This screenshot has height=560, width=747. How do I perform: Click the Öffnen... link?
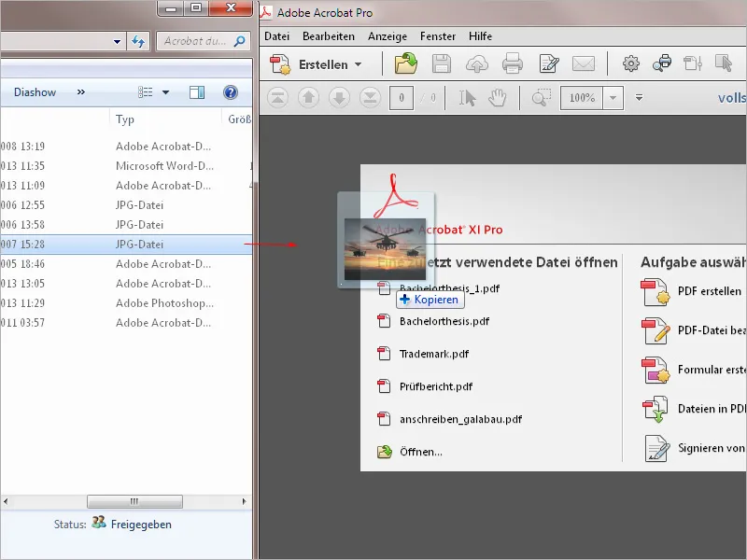tap(421, 452)
